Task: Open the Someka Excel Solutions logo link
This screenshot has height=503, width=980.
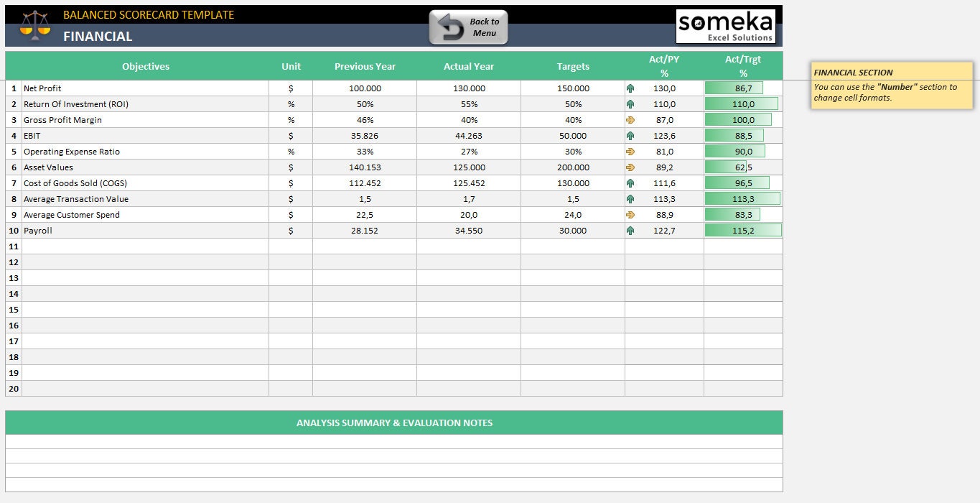Action: (x=726, y=26)
